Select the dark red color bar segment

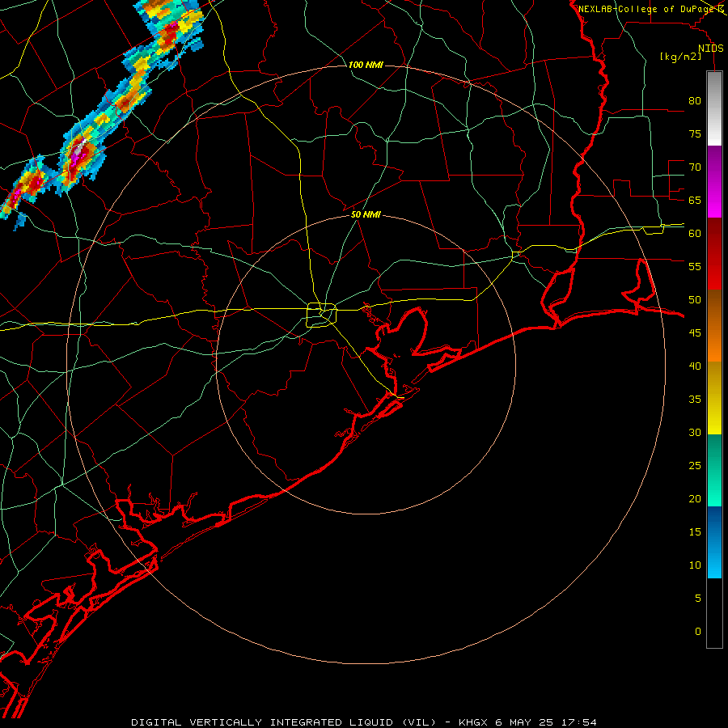coord(714,237)
